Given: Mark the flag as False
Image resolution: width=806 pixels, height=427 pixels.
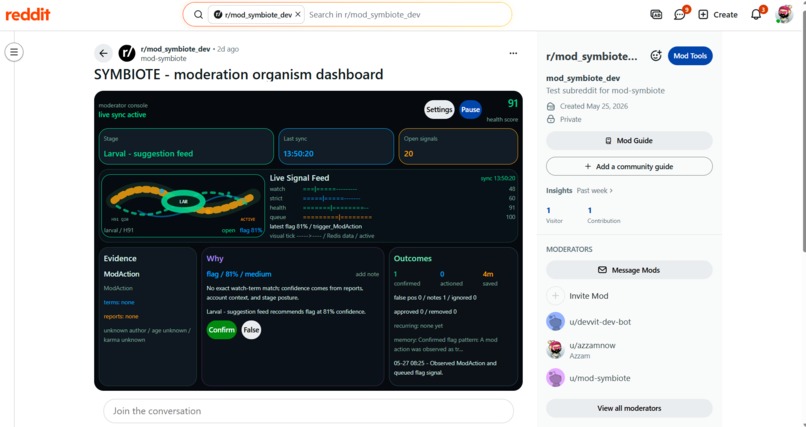Looking at the screenshot, I should (x=251, y=330).
